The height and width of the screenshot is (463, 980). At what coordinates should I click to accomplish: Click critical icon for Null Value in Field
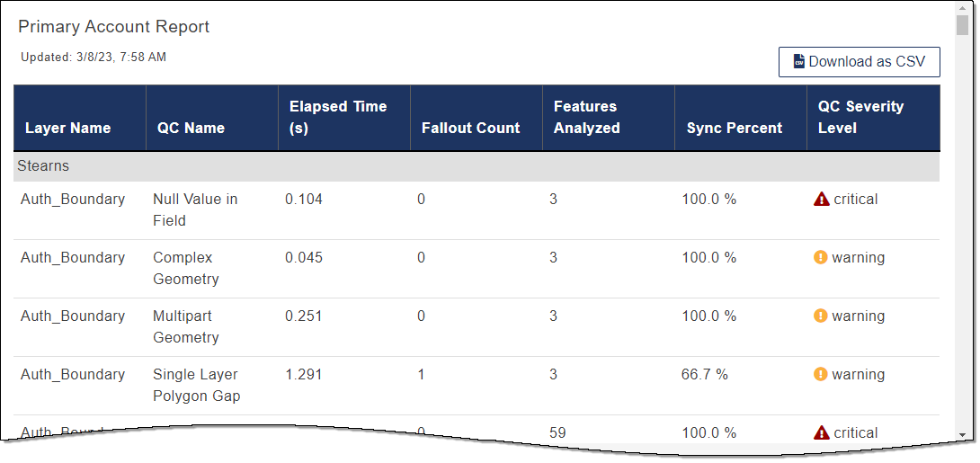821,200
